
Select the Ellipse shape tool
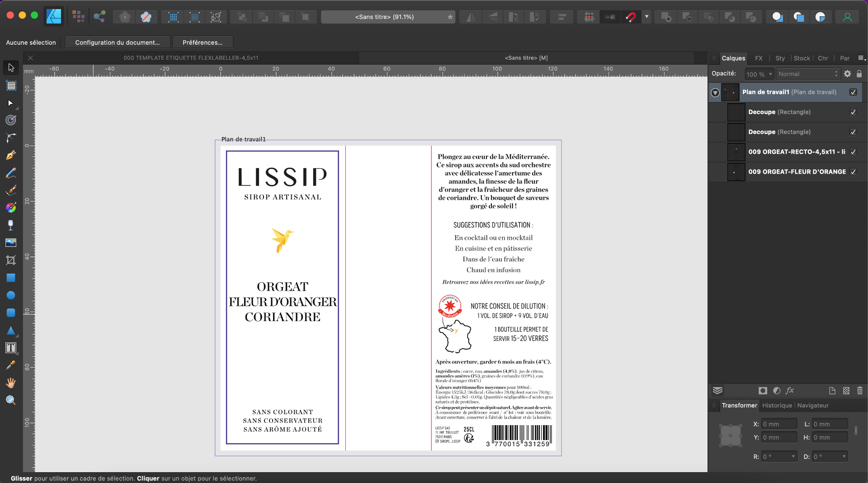pyautogui.click(x=11, y=278)
